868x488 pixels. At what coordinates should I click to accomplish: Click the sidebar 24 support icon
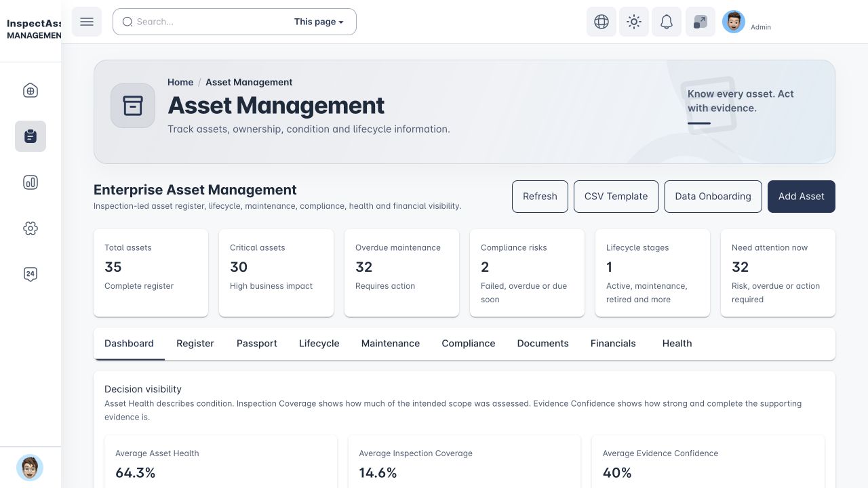(x=31, y=274)
